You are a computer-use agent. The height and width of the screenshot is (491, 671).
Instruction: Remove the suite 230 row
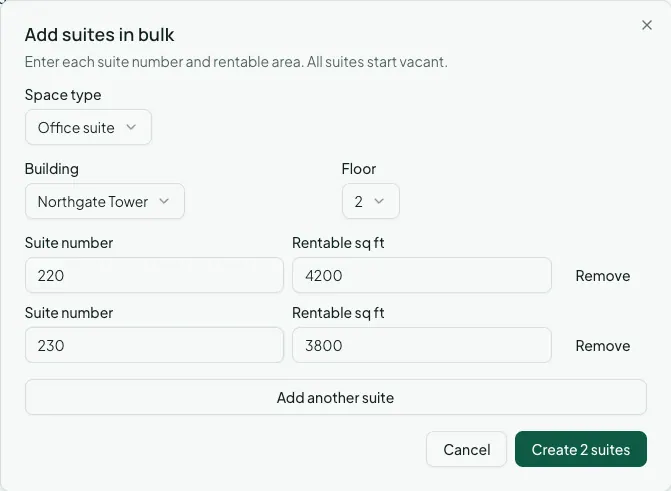[603, 345]
